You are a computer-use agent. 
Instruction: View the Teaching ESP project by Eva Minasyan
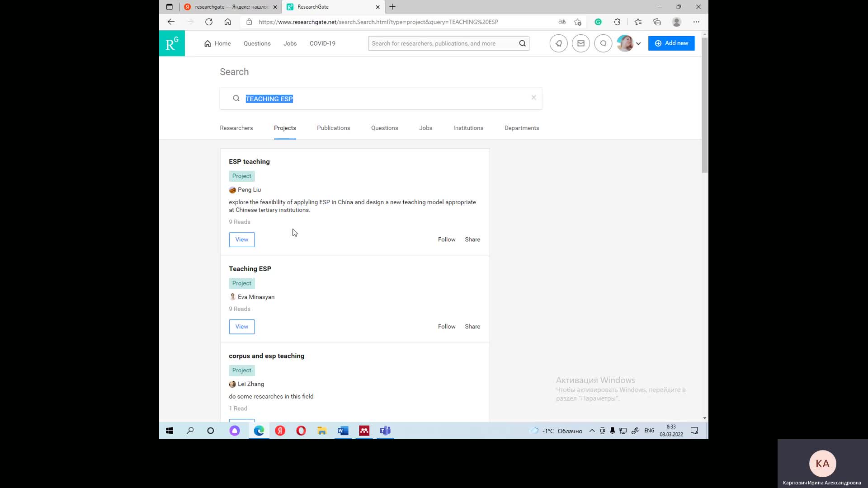coord(241,327)
